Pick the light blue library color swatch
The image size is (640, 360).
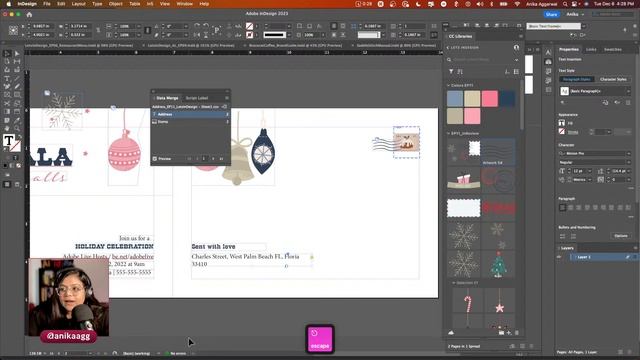(x=455, y=98)
